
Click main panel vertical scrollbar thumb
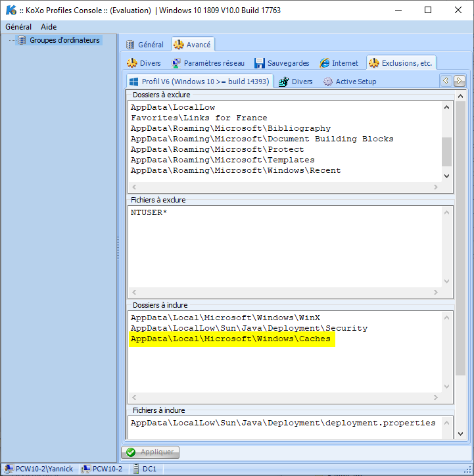460,238
